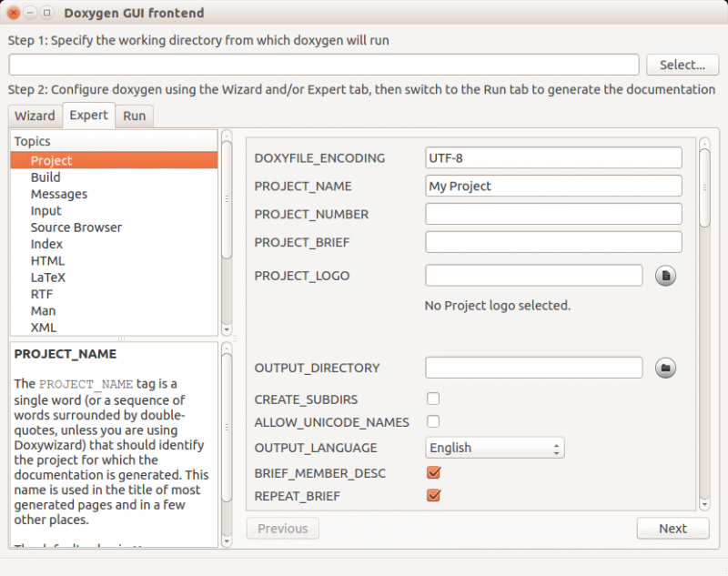Open the Source Browser topic
The height and width of the screenshot is (576, 728).
click(x=76, y=227)
